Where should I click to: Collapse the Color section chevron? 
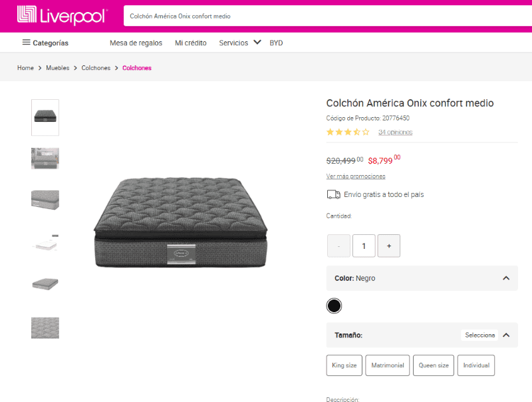point(506,278)
